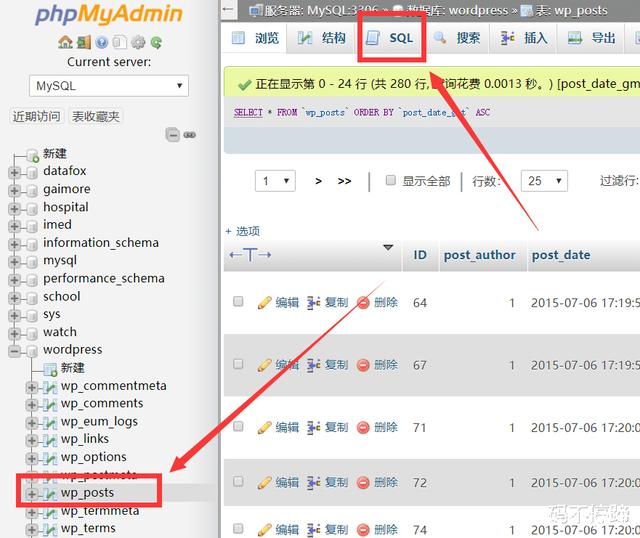Select the checkbox for row ID 64
The width and height of the screenshot is (640, 538).
point(238,301)
